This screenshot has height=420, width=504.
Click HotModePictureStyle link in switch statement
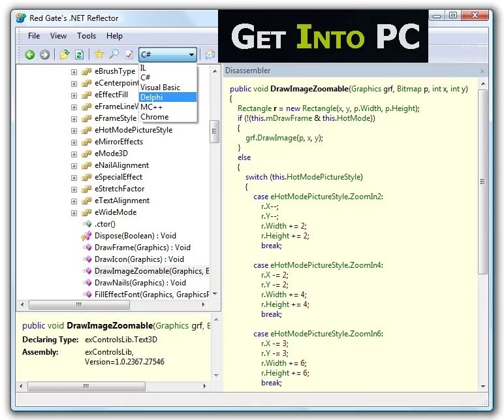(x=323, y=177)
